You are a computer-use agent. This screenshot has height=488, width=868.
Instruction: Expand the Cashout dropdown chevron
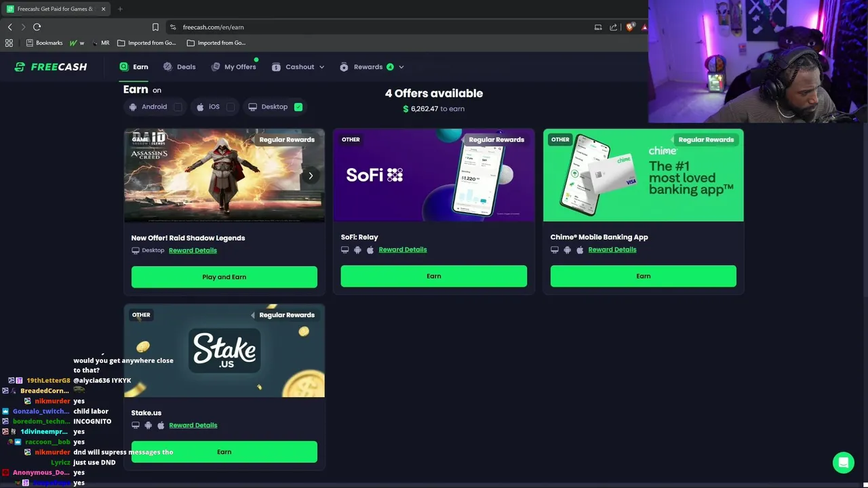pos(321,67)
